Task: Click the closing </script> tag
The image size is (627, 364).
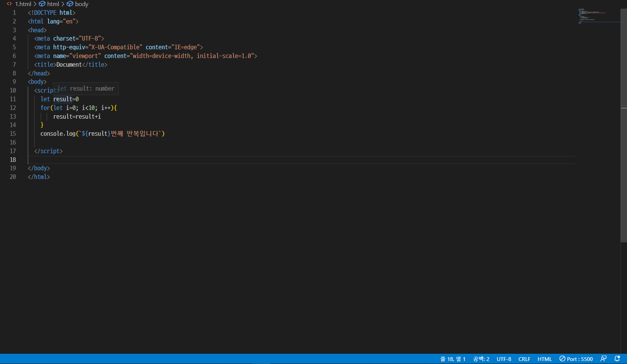Action: pyautogui.click(x=48, y=151)
